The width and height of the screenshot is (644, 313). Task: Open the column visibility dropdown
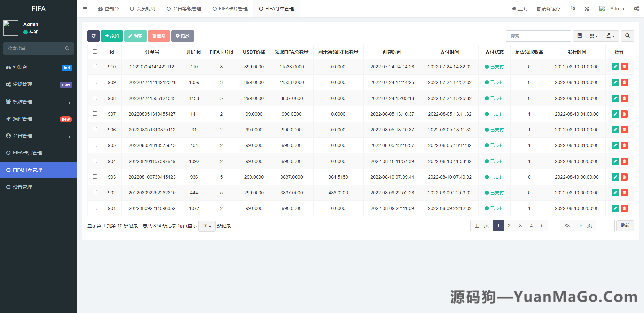(x=594, y=36)
